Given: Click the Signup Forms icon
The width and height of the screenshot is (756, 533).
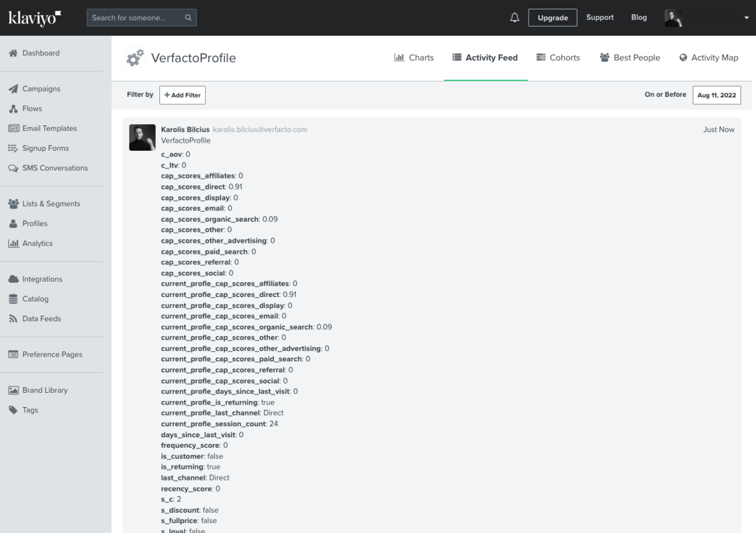Looking at the screenshot, I should coord(13,148).
